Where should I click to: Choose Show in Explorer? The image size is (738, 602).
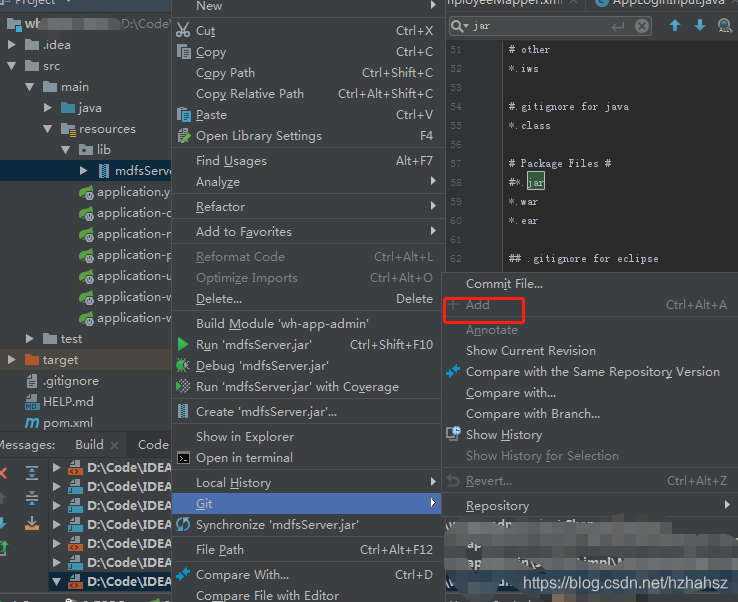tap(308, 436)
